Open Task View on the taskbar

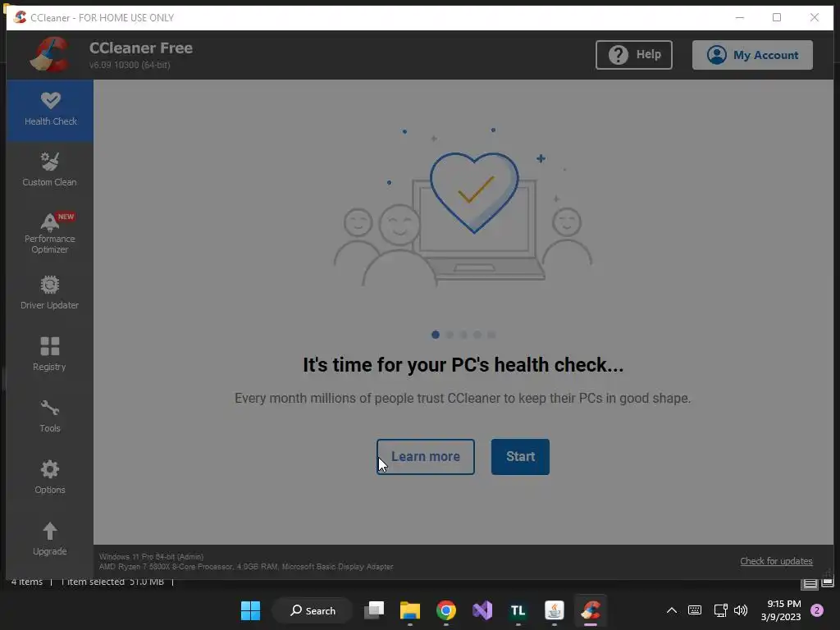(374, 610)
